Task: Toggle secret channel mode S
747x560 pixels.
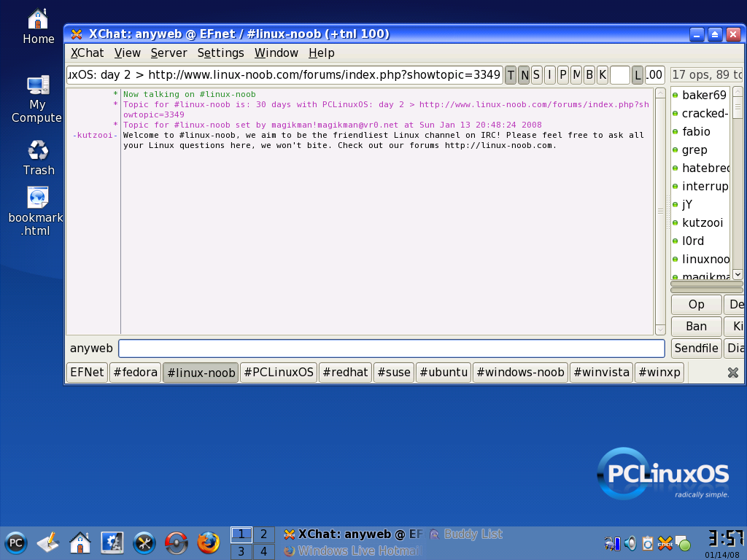Action: [537, 75]
